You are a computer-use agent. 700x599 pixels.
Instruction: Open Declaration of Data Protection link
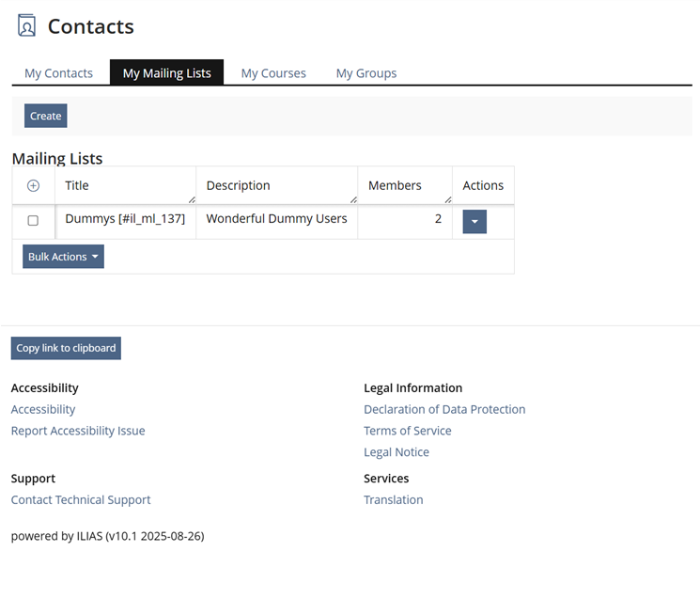(444, 409)
